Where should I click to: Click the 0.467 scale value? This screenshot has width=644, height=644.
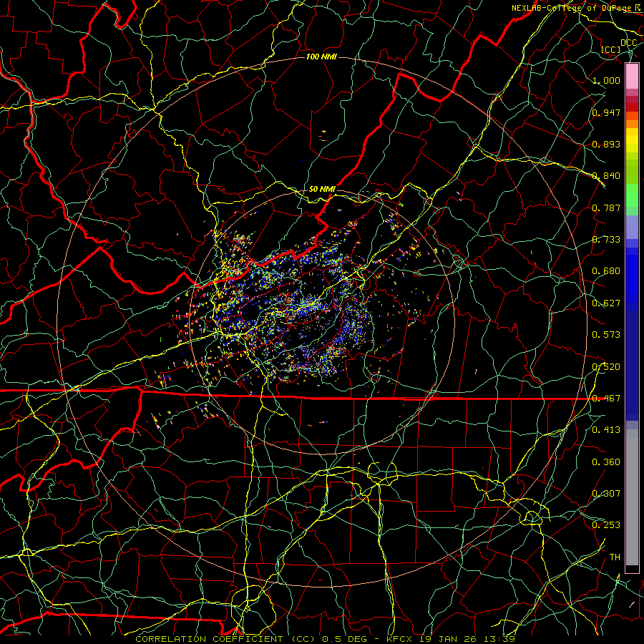click(606, 399)
